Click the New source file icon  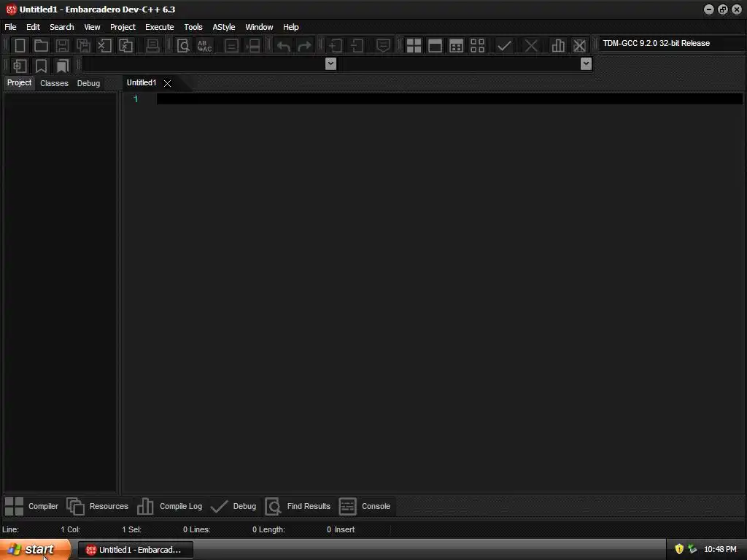click(20, 46)
